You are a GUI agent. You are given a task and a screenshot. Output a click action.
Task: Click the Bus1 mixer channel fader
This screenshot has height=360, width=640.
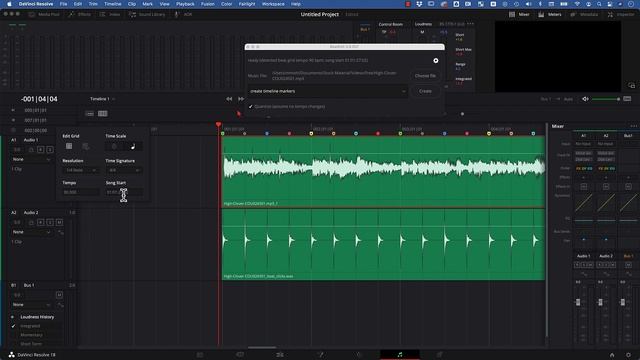pos(622,302)
